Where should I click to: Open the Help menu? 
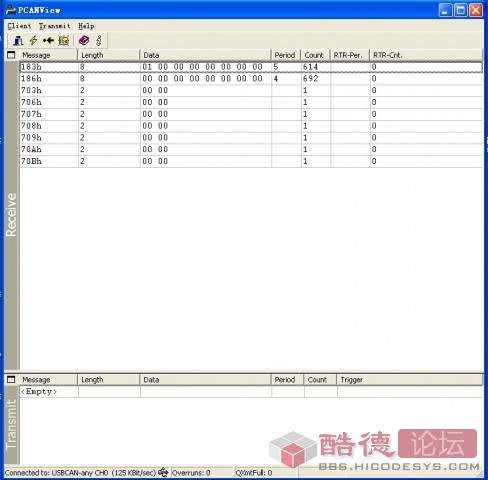[x=86, y=26]
